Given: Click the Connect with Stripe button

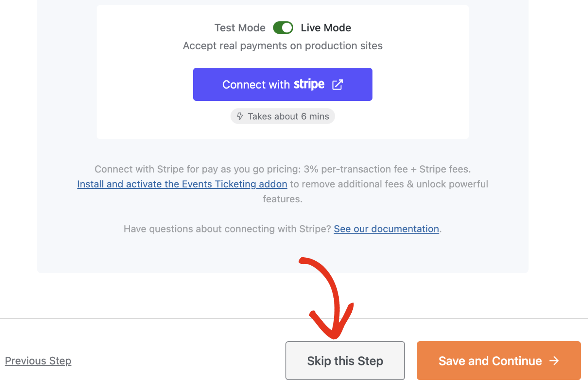Looking at the screenshot, I should (x=283, y=84).
